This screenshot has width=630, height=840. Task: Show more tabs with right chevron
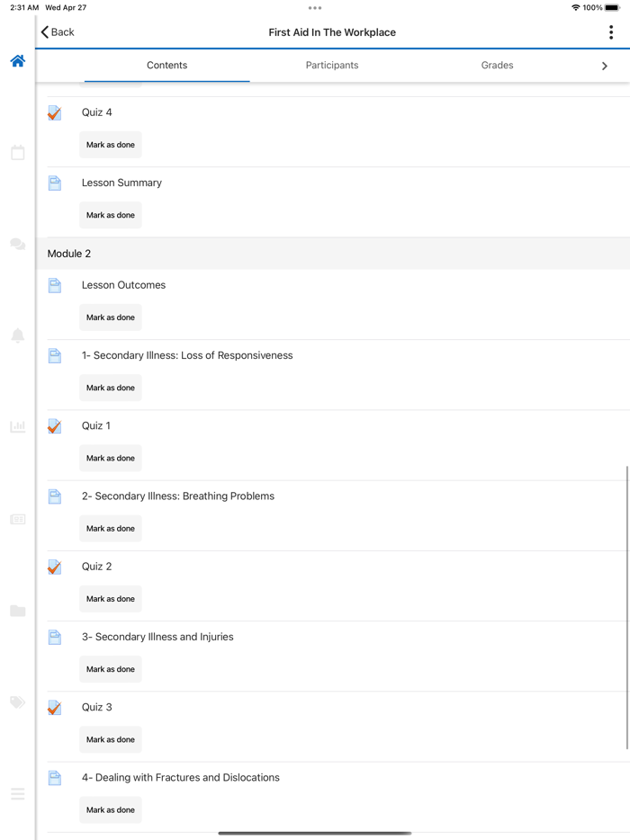click(x=604, y=66)
